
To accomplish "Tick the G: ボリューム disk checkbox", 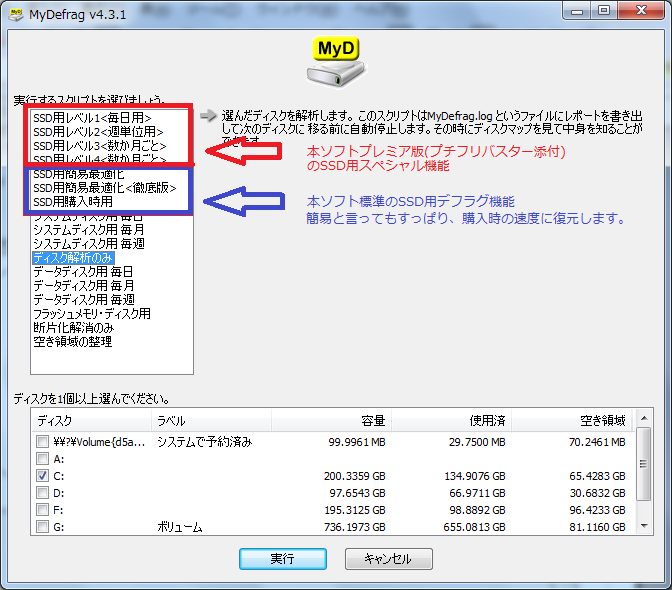I will (x=42, y=527).
